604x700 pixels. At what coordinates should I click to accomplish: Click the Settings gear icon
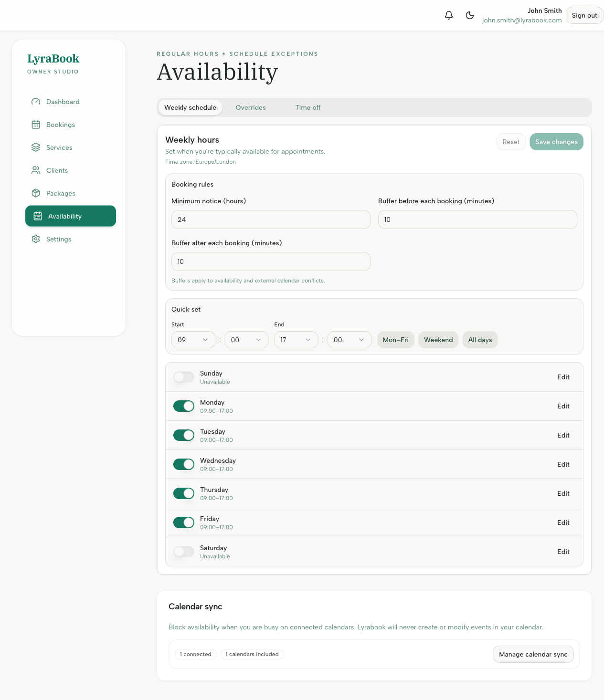pos(36,239)
